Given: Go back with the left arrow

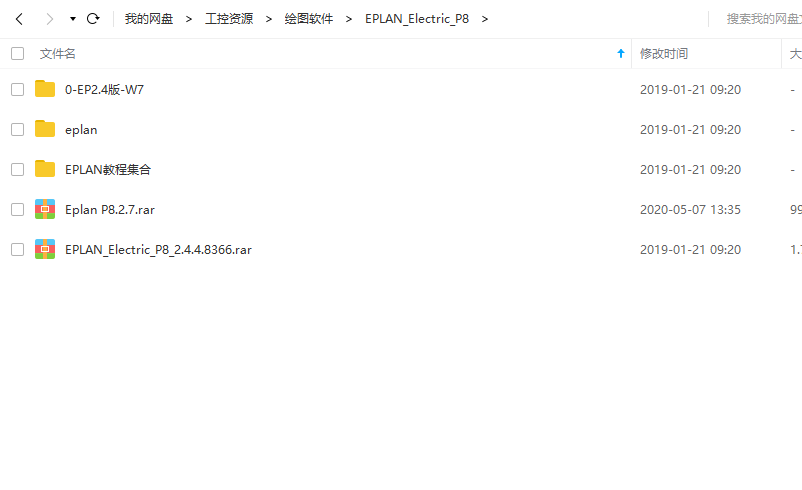Looking at the screenshot, I should pyautogui.click(x=19, y=19).
